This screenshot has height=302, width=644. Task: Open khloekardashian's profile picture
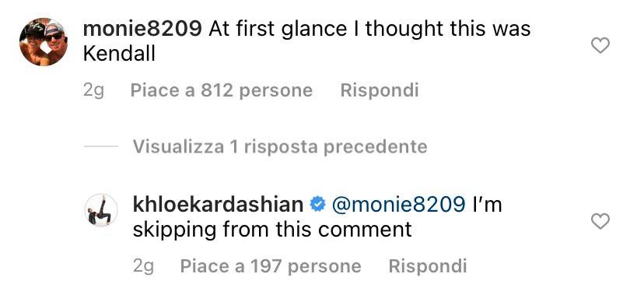[x=101, y=209]
